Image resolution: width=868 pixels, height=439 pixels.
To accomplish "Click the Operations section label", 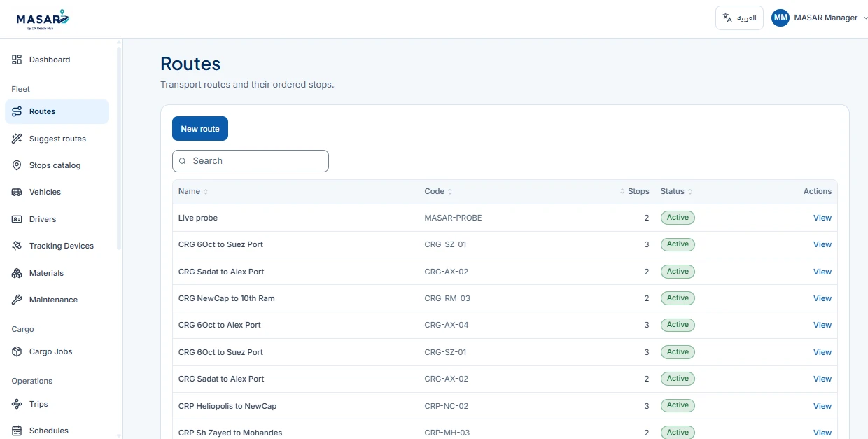I will point(32,381).
